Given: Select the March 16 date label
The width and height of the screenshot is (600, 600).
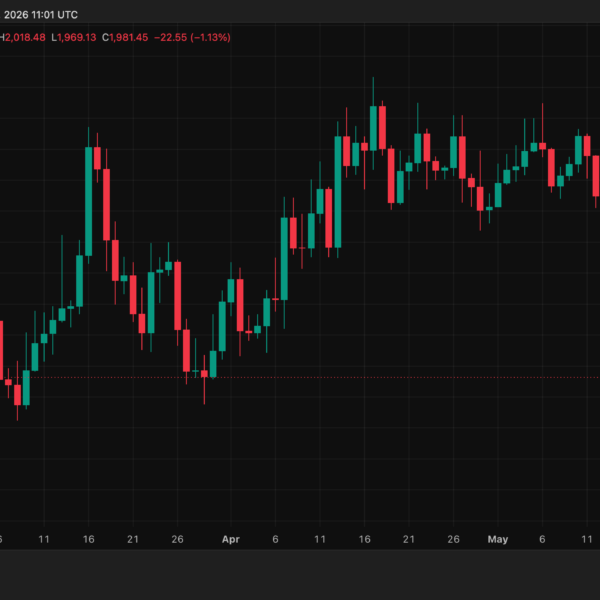Looking at the screenshot, I should [x=88, y=539].
